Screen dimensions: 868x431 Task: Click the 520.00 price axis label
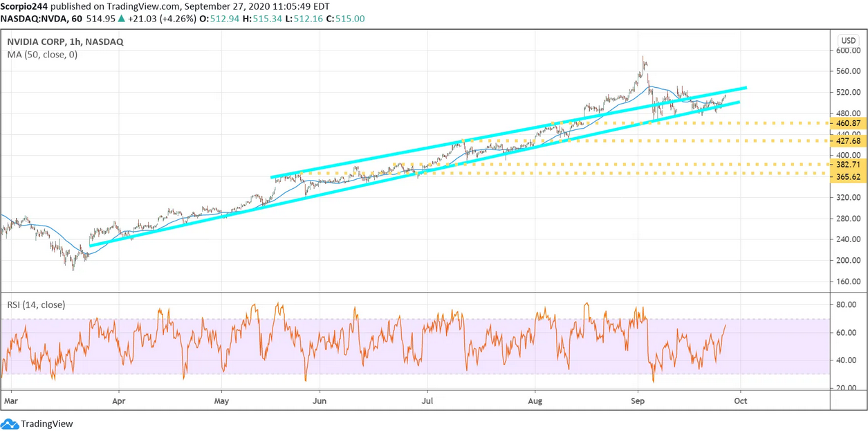pyautogui.click(x=848, y=92)
